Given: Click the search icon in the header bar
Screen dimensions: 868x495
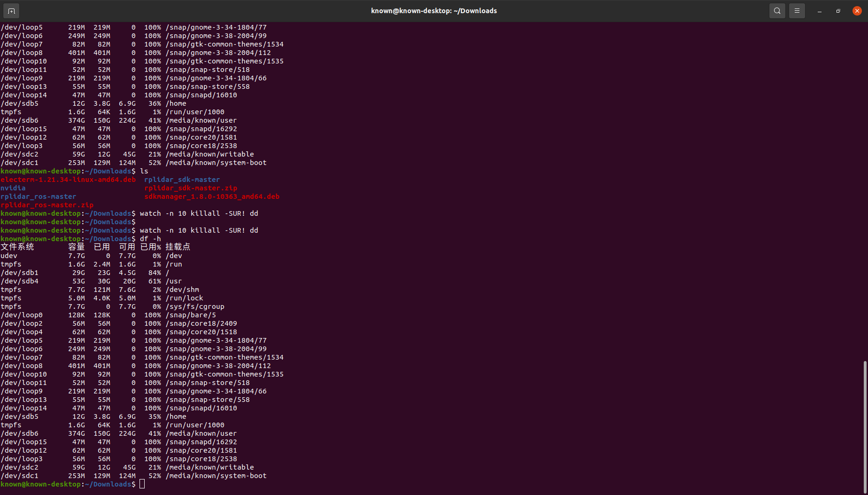Looking at the screenshot, I should tap(777, 10).
